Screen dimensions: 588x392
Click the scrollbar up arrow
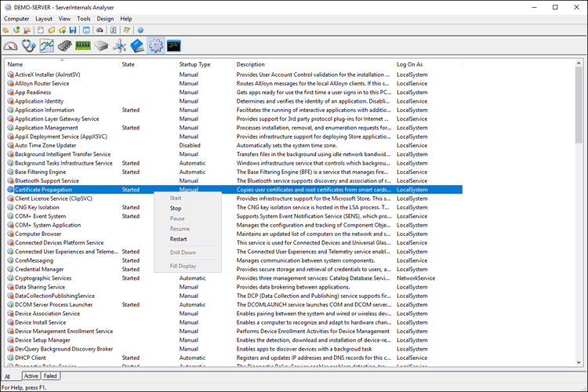click(579, 64)
